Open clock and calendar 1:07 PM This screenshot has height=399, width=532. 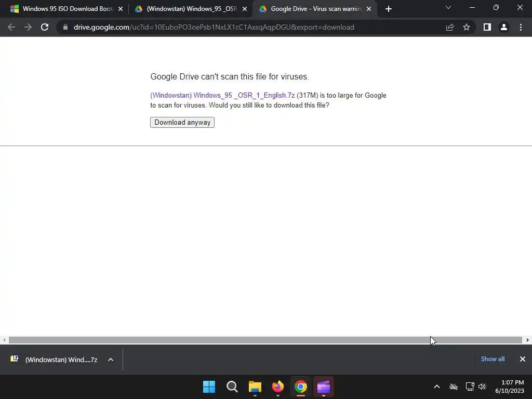pyautogui.click(x=510, y=387)
